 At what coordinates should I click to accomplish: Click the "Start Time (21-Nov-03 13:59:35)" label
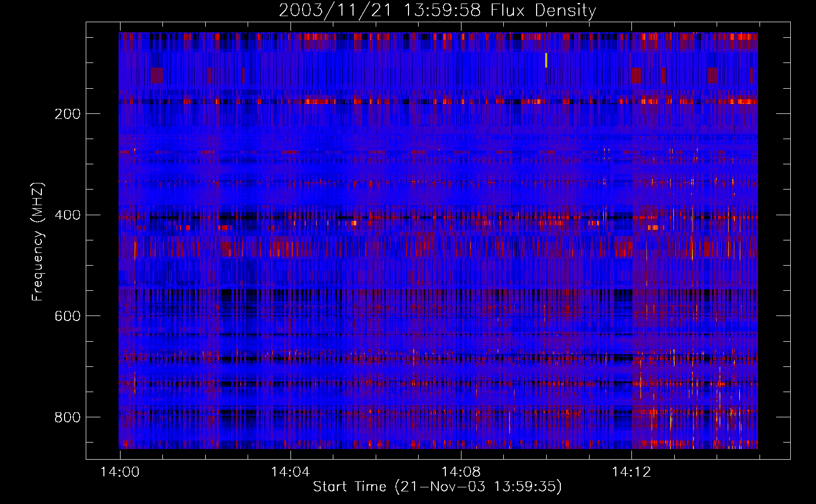point(437,487)
